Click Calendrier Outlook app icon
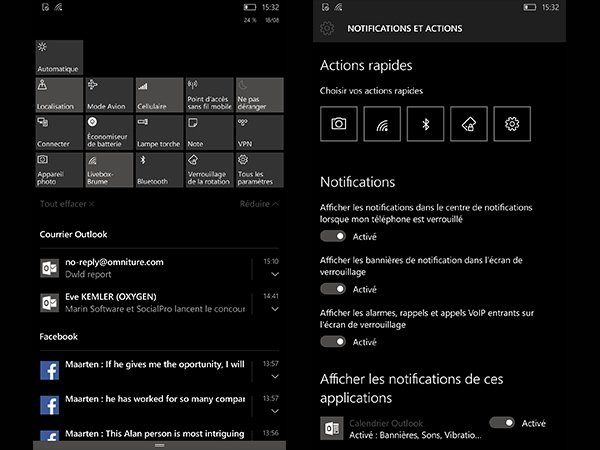 pos(331,428)
